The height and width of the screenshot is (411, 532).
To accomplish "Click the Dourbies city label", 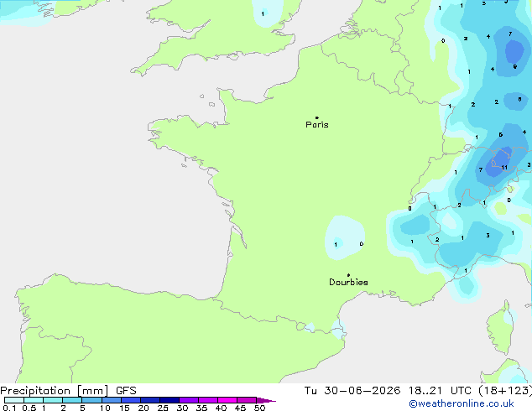I will [x=348, y=282].
